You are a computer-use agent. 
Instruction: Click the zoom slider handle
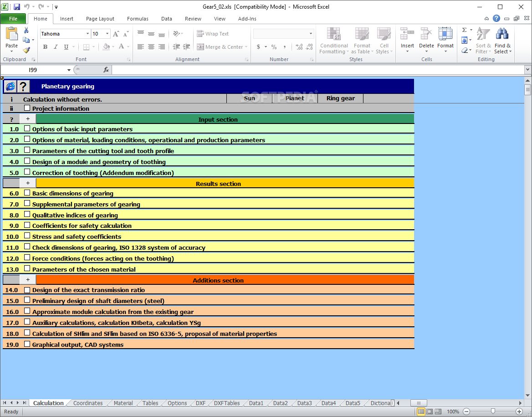tap(493, 412)
